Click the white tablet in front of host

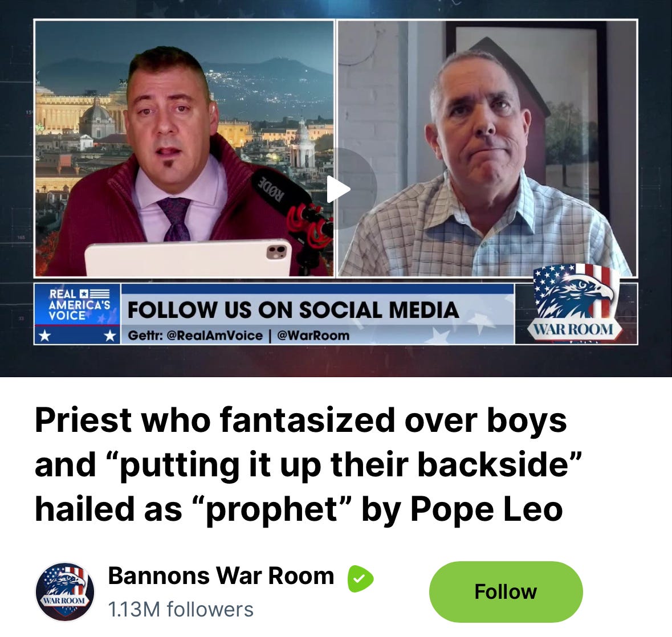click(x=189, y=258)
